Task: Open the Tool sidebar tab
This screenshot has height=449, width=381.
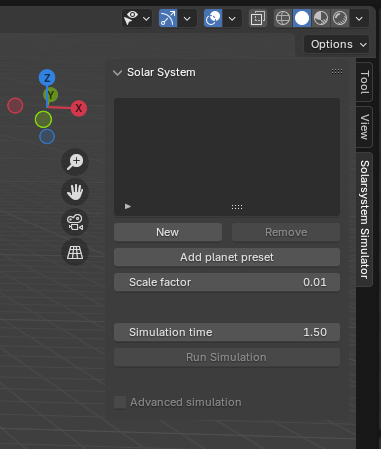Action: pyautogui.click(x=364, y=82)
